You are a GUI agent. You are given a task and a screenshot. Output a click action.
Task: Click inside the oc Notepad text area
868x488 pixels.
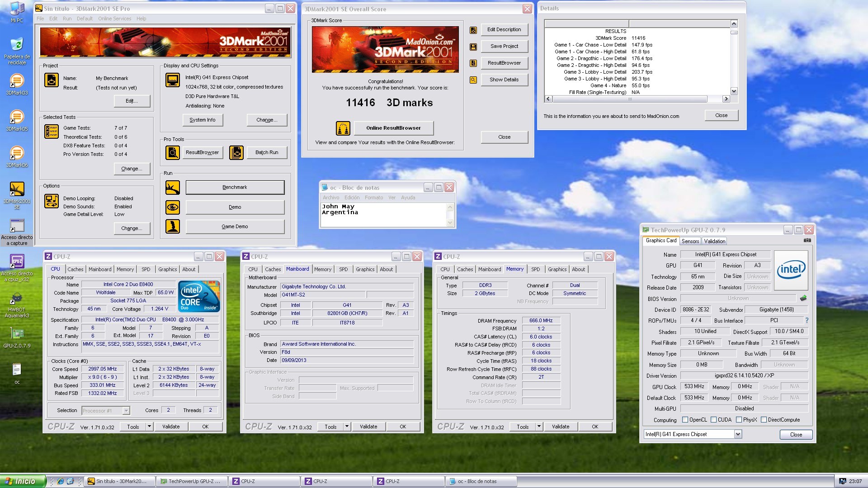383,215
